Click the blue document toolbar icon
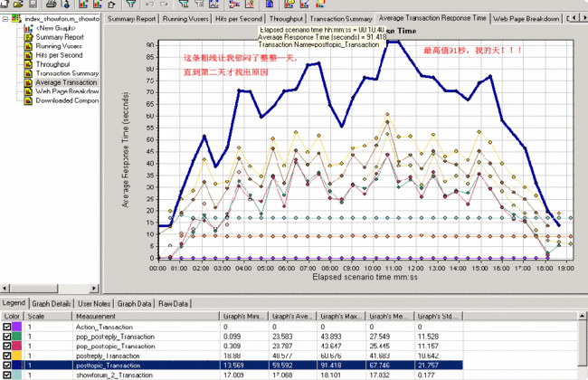 click(270, 4)
